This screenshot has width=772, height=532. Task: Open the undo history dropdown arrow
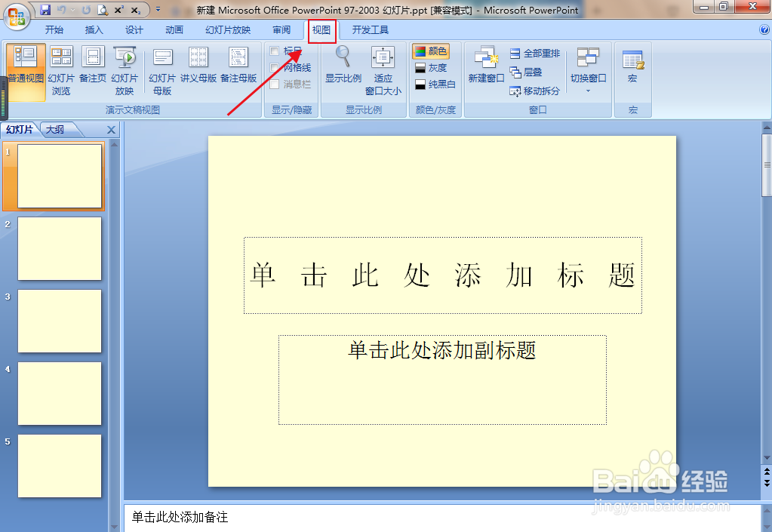point(72,10)
